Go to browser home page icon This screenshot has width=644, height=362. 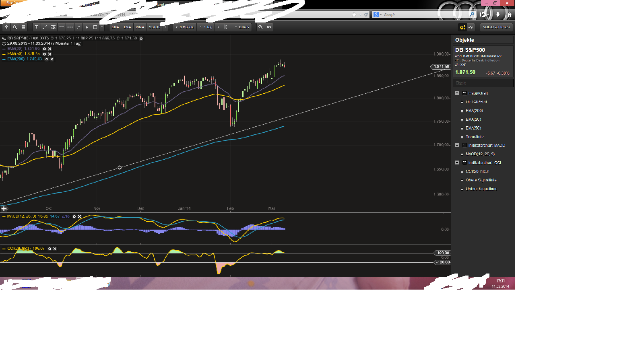coord(509,14)
